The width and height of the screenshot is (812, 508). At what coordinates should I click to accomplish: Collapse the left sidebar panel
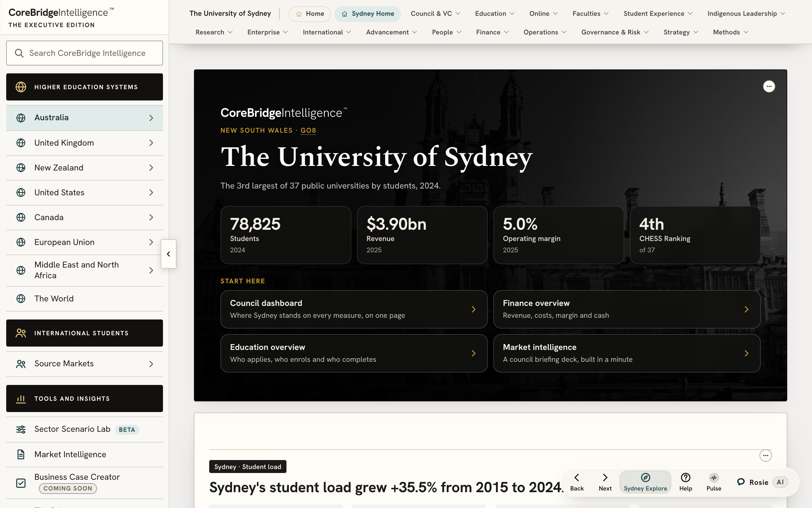pyautogui.click(x=168, y=254)
